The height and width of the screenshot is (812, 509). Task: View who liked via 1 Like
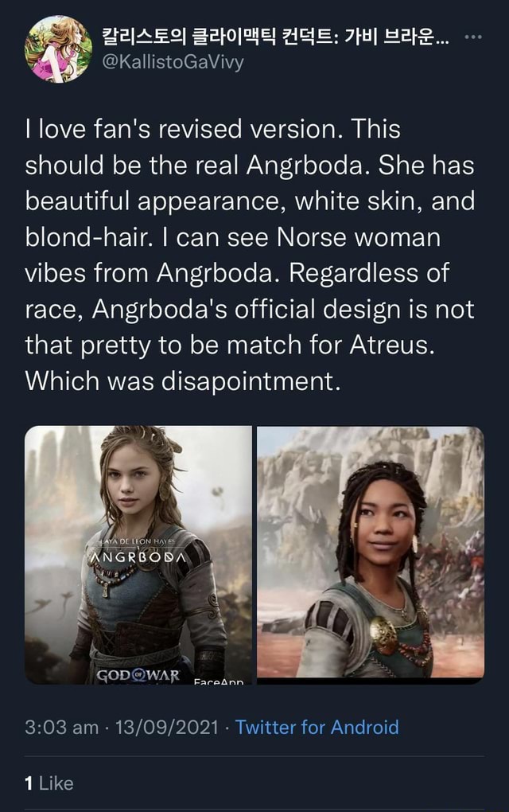(49, 783)
